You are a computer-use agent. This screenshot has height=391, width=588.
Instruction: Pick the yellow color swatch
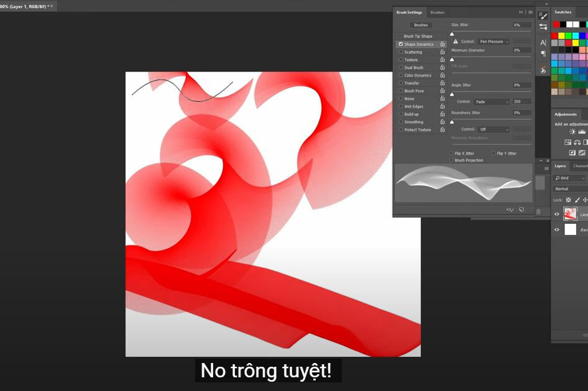coord(561,36)
